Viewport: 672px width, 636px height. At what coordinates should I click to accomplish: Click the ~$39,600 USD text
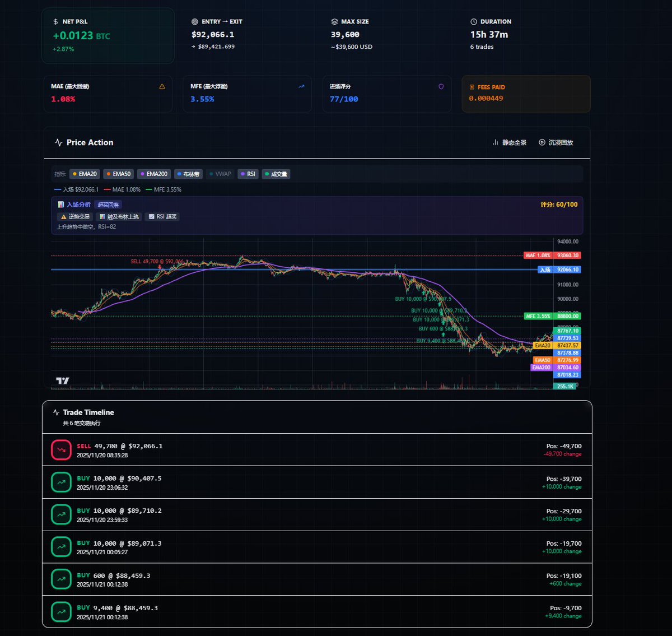[351, 47]
